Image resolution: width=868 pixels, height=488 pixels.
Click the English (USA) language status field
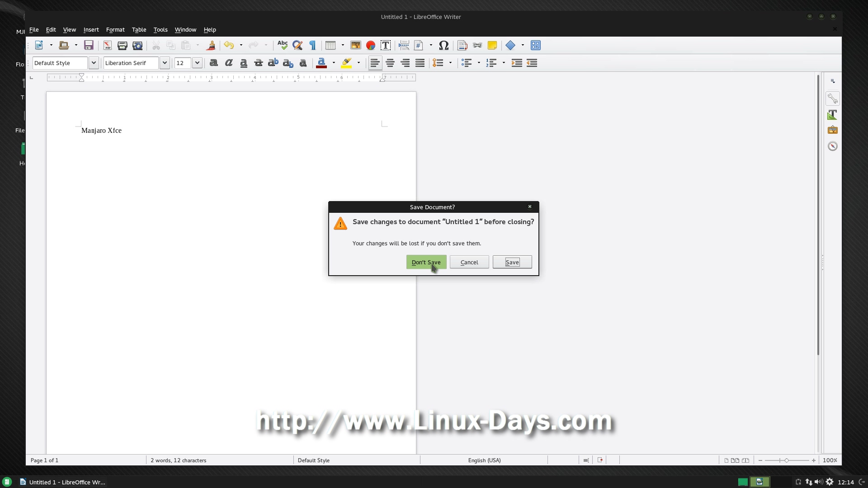(484, 460)
